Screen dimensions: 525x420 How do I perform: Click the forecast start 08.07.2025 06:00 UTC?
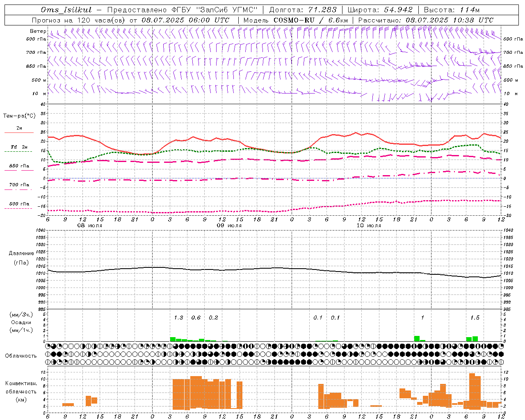(185, 20)
